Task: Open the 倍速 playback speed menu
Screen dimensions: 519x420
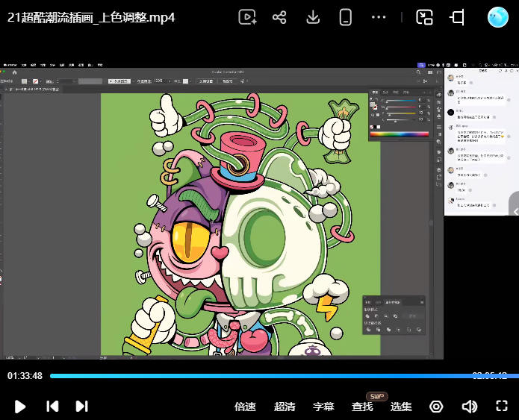Action: pyautogui.click(x=245, y=407)
